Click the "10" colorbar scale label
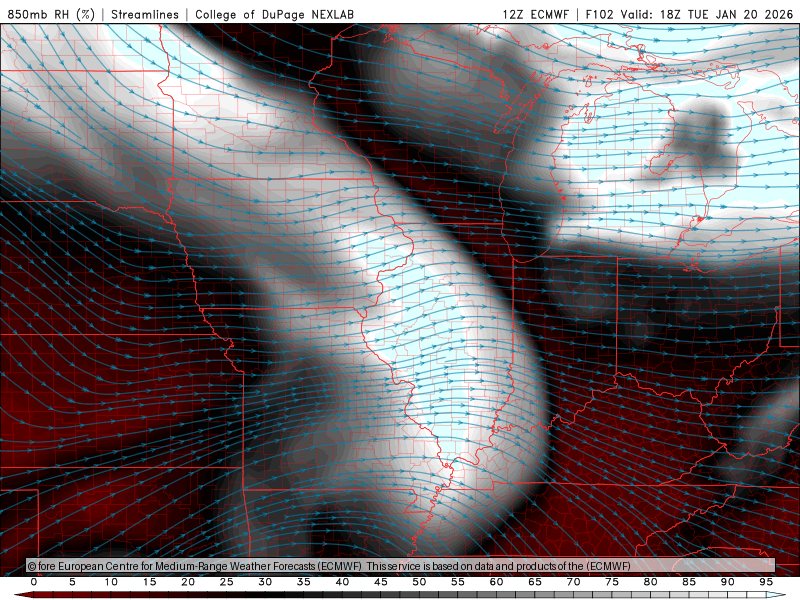This screenshot has height=600, width=800. click(x=111, y=582)
